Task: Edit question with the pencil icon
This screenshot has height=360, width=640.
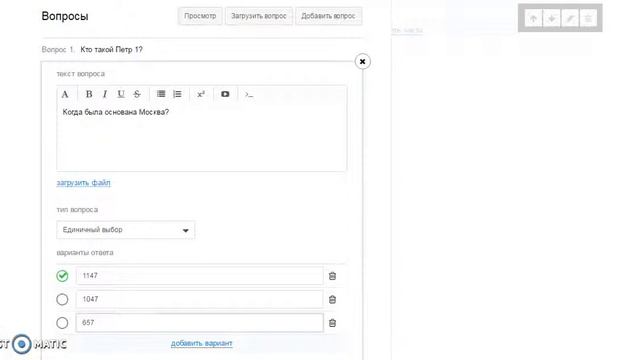Action: 570,18
